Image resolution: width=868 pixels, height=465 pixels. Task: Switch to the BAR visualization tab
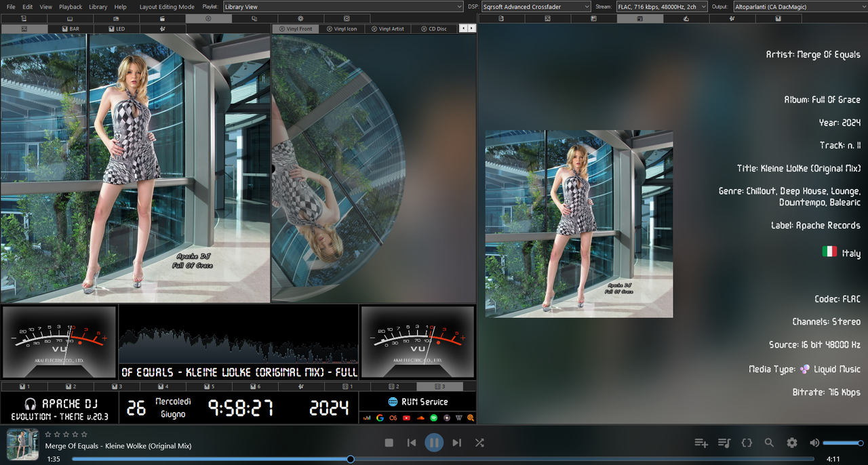(70, 29)
